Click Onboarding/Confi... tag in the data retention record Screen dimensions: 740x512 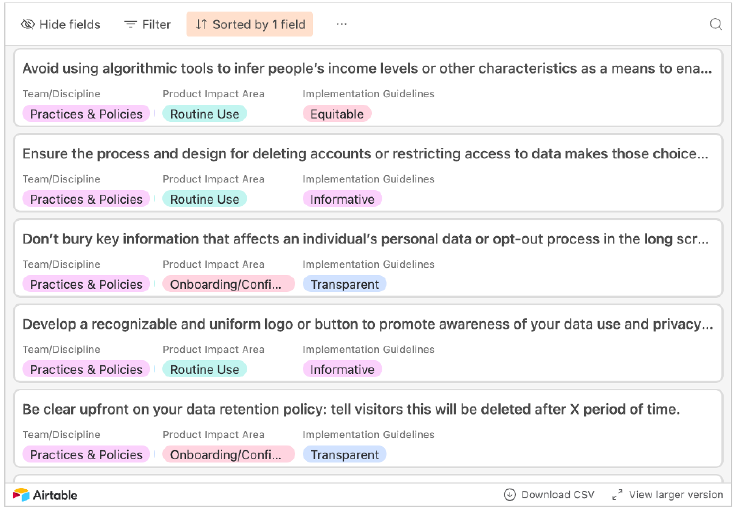pyautogui.click(x=228, y=454)
